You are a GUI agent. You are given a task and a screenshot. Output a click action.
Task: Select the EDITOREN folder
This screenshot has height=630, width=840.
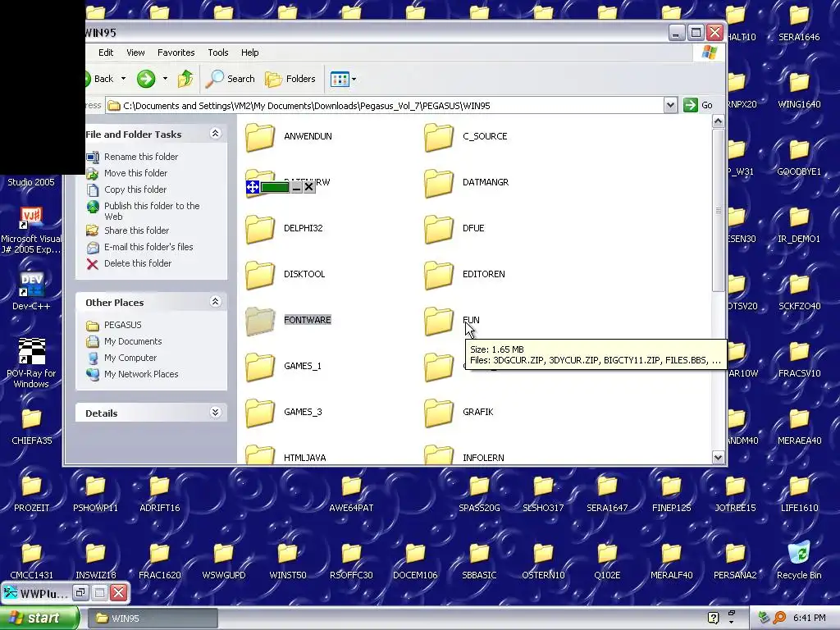pos(464,274)
